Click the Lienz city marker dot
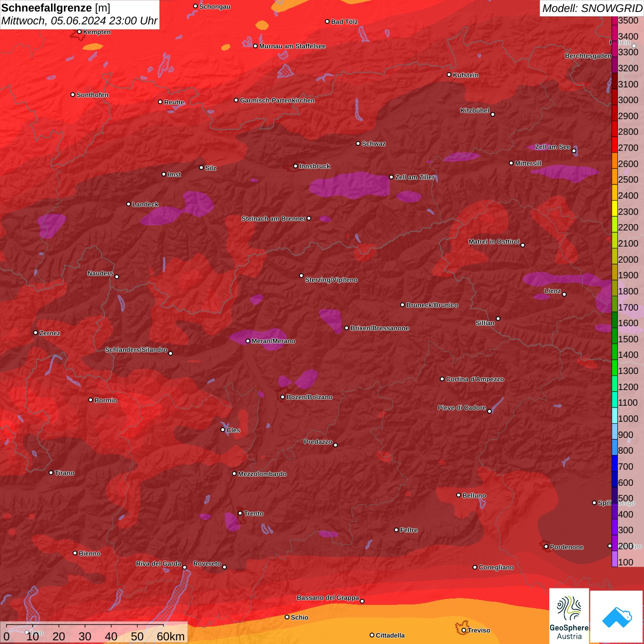 (564, 294)
